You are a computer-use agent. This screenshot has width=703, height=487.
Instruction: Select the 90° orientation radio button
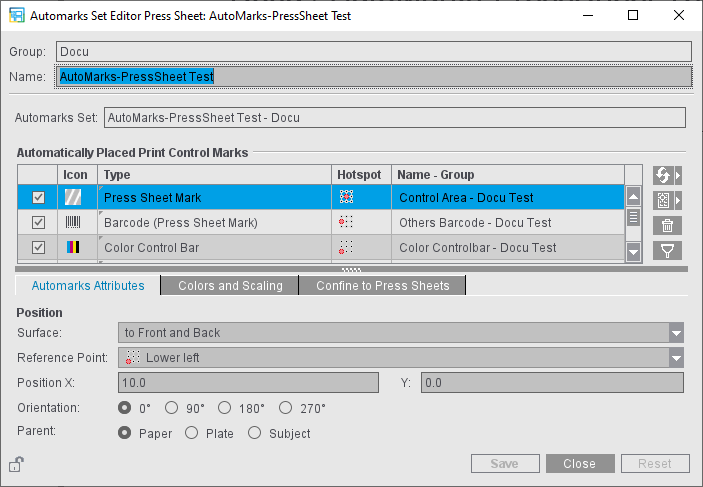point(171,408)
